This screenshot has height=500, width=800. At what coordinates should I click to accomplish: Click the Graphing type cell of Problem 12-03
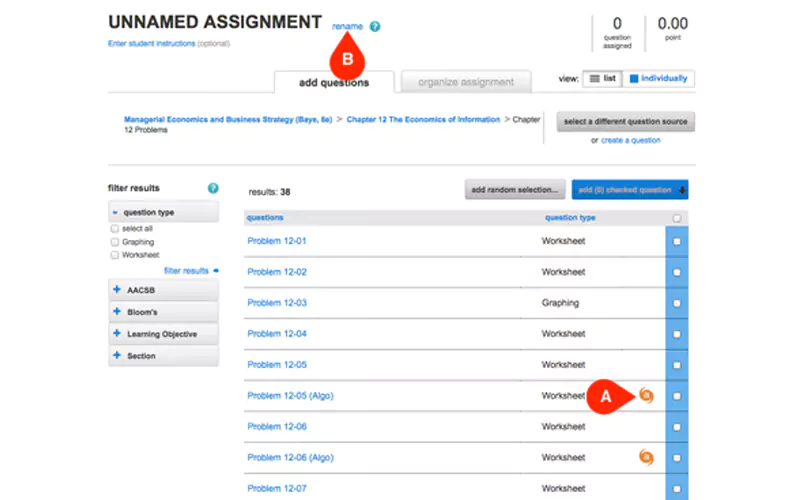[560, 303]
